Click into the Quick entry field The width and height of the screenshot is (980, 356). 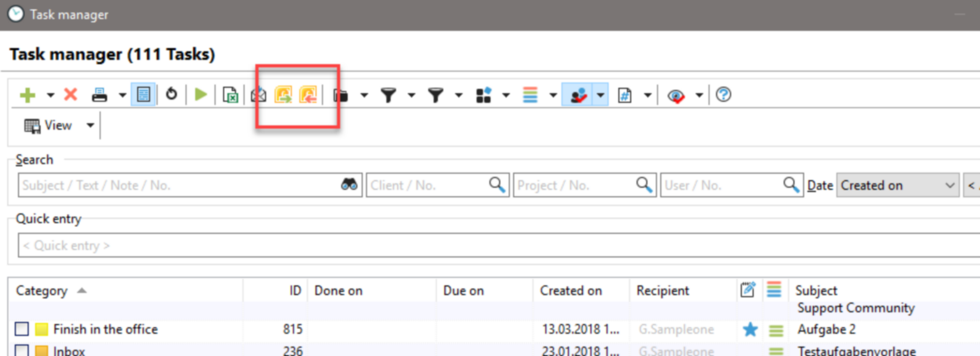[483, 246]
